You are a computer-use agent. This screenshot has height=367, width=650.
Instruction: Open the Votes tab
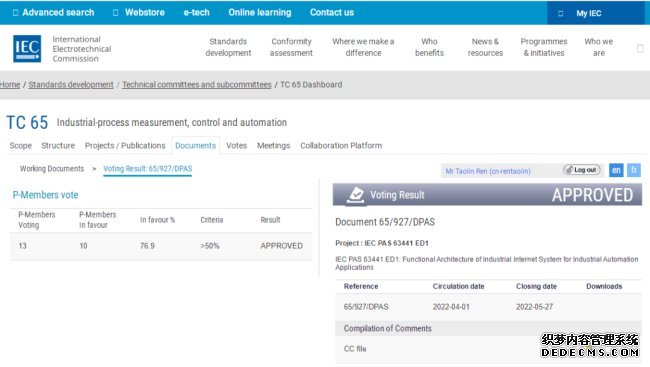(x=236, y=146)
